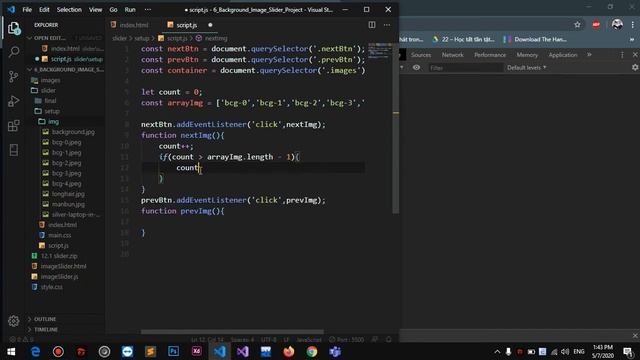Open the Extensions view
This screenshot has height=360, width=640.
tap(13, 125)
